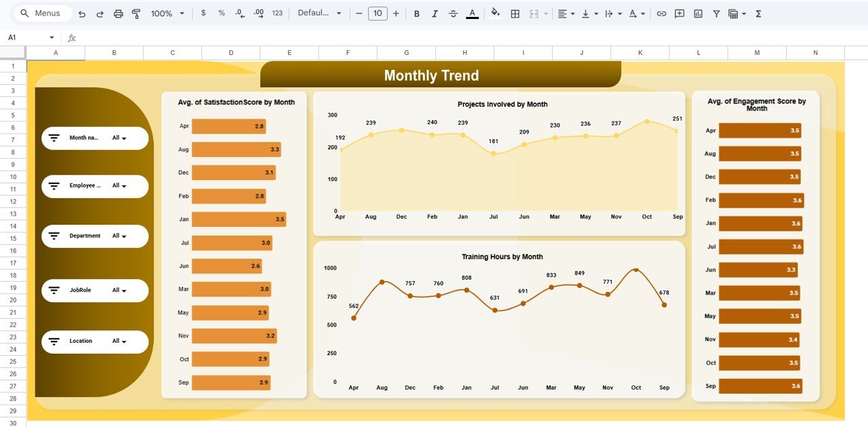The width and height of the screenshot is (868, 427).
Task: Apply Italic formatting
Action: pos(435,13)
